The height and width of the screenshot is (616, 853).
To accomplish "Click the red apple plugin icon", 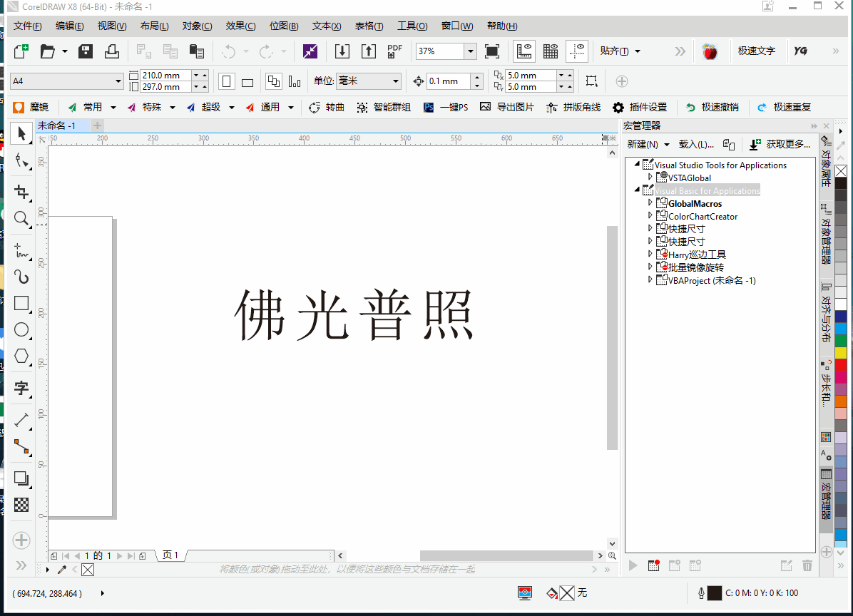I will tap(710, 51).
